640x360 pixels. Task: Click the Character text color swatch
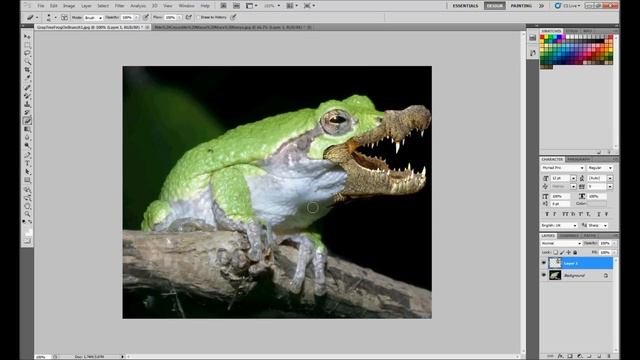pos(597,203)
